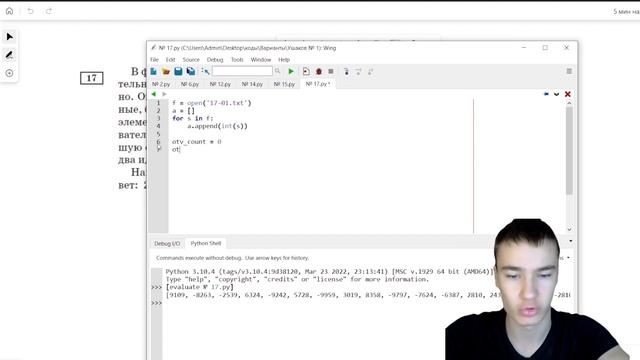
Task: Go back in editor history with the green arrow
Action: [153, 94]
